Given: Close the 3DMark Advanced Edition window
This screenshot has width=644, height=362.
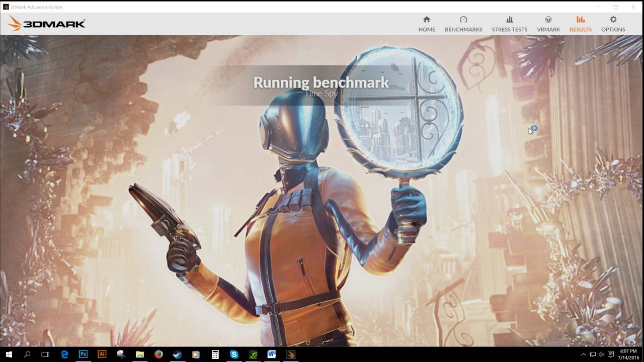Looking at the screenshot, I should [633, 7].
